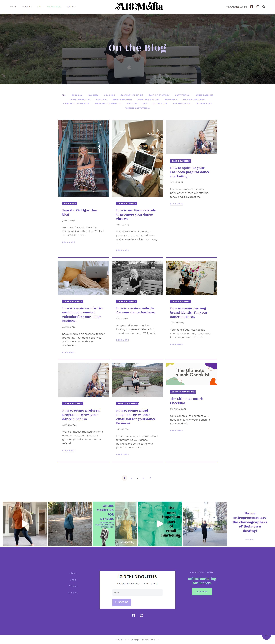The image size is (275, 644).
Task: Click Read More under Beat the FB Algorithm
Action: (x=68, y=242)
